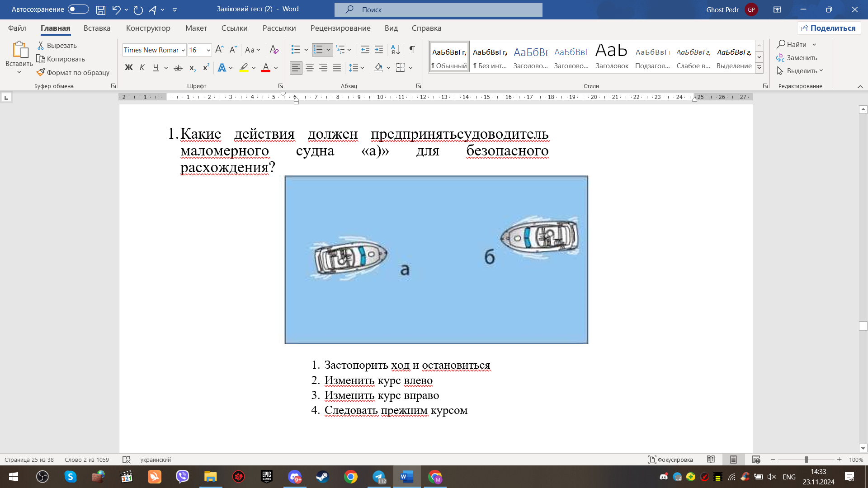Switch to web layout view icon

coord(756,460)
